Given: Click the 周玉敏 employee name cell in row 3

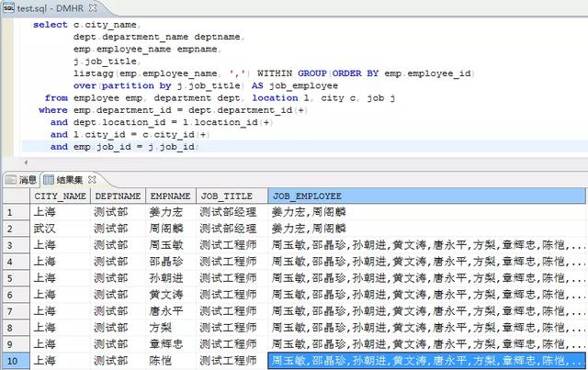Looking at the screenshot, I should click(x=171, y=245).
